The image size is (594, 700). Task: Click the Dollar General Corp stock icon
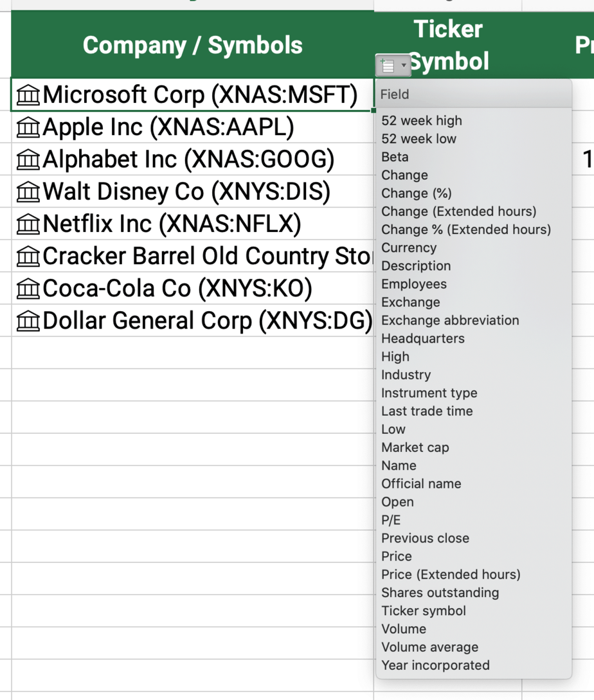28,321
